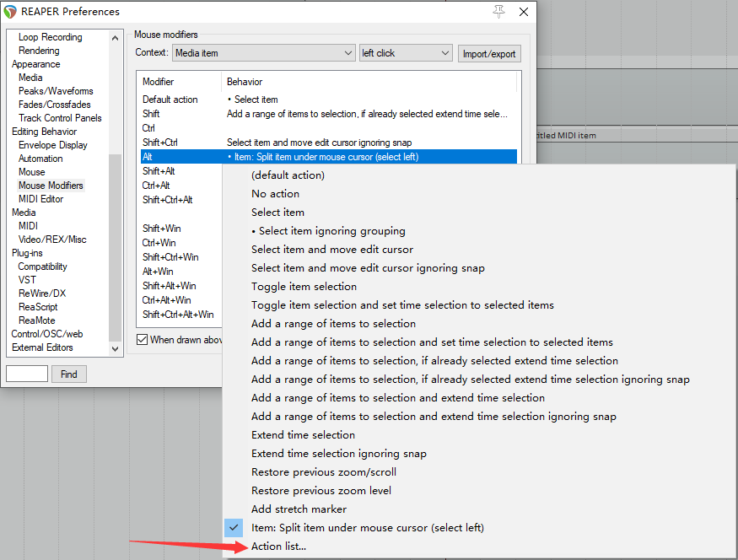Open the "left click" dropdown
738x560 pixels.
(x=406, y=53)
